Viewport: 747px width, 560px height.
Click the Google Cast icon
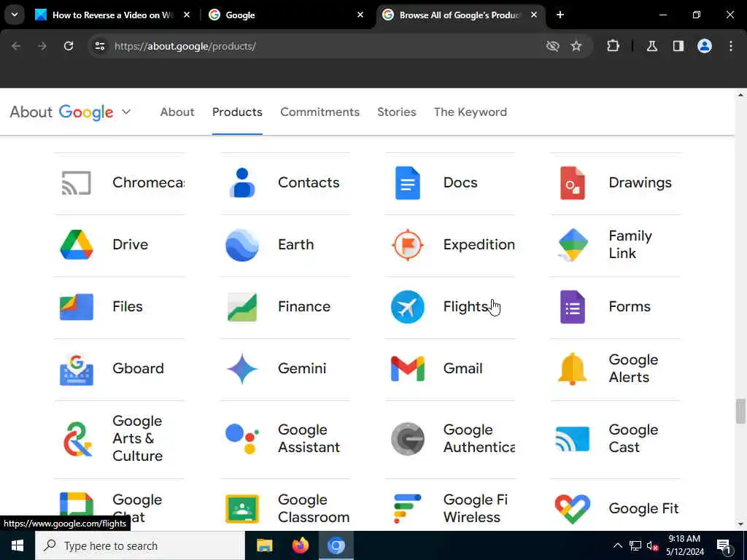click(x=573, y=439)
